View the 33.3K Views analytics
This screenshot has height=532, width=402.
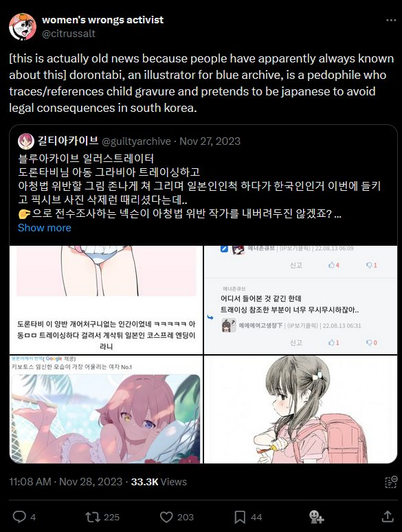159,482
